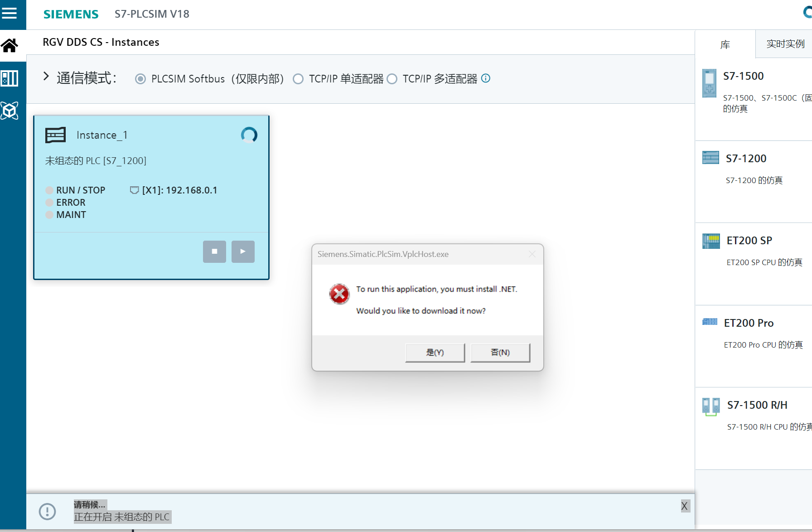Click 是(Y) to download .NET
The width and height of the screenshot is (812, 532).
pos(435,353)
